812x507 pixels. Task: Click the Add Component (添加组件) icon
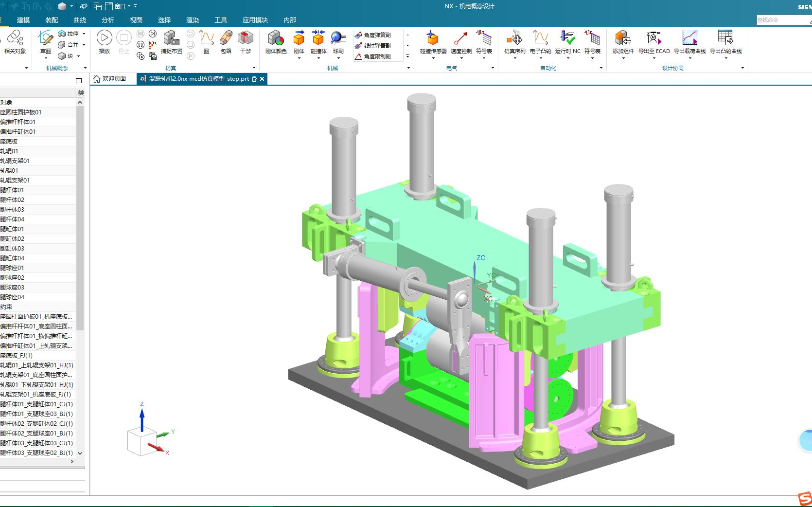[623, 38]
